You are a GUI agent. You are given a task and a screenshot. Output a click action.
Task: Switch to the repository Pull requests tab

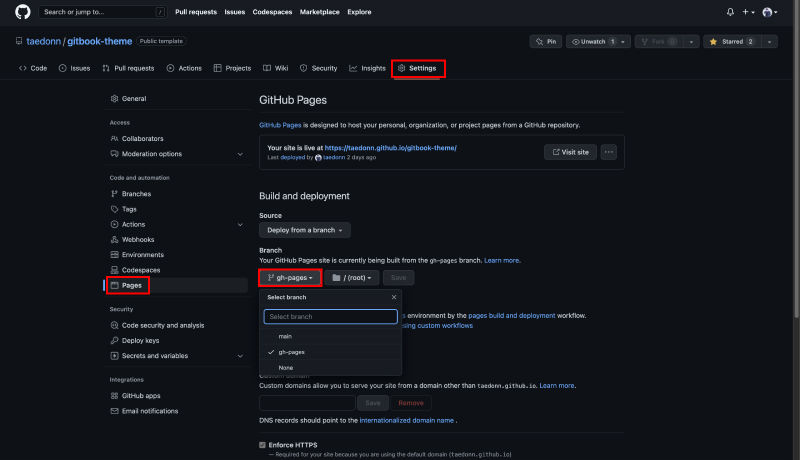(x=129, y=68)
